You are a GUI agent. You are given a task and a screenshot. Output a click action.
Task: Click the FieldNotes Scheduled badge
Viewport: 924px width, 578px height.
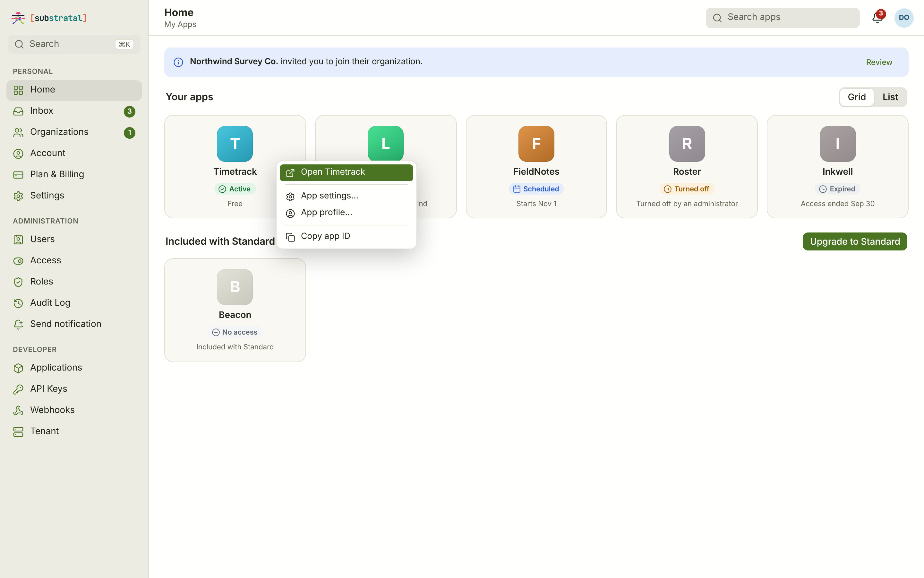tap(536, 189)
